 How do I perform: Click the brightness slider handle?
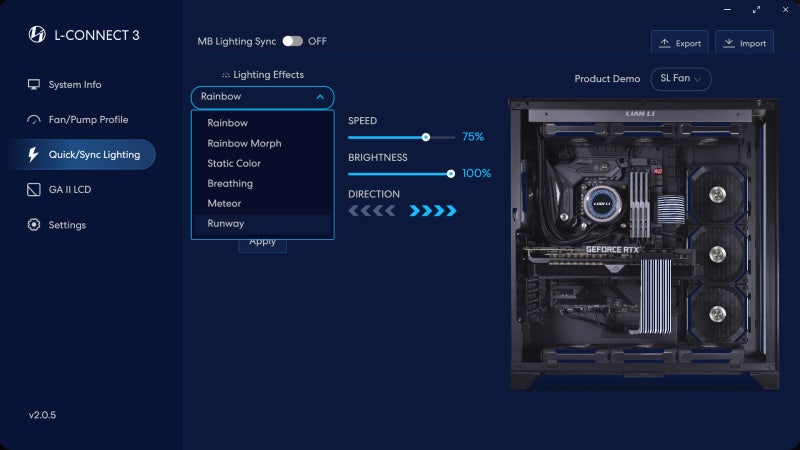pos(451,174)
